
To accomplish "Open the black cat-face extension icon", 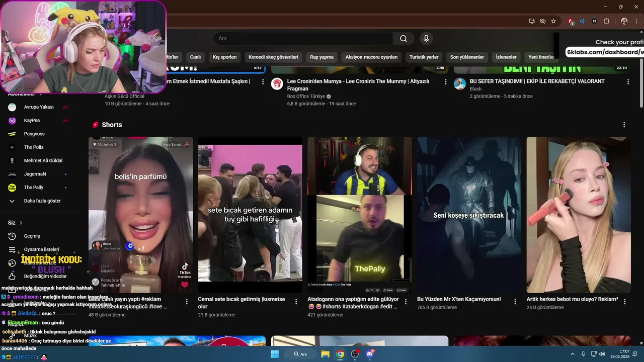I will 594,21.
